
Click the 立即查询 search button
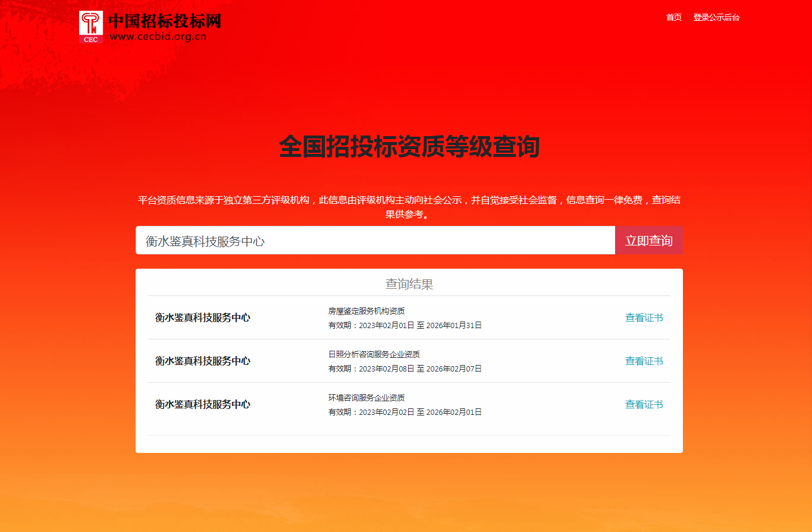click(649, 240)
